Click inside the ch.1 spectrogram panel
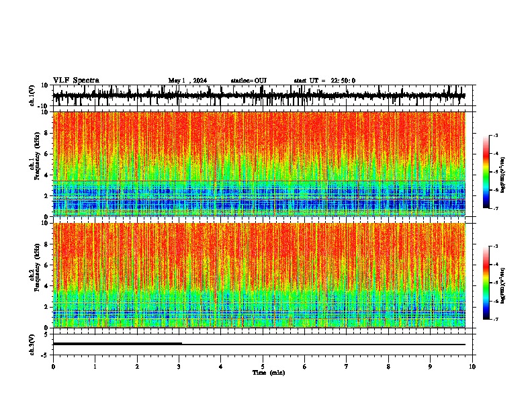Image resolution: width=532 pixels, height=411 pixels. [259, 164]
